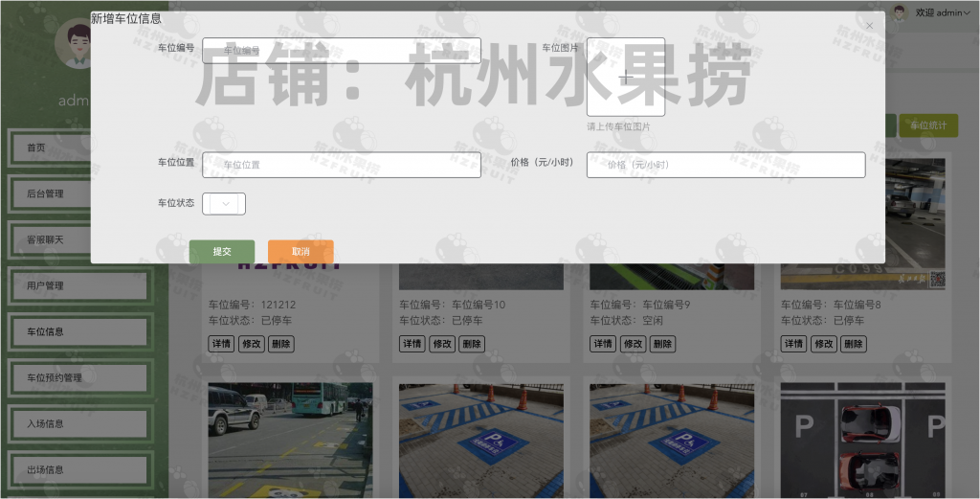Click the admin avatar in top bar

click(899, 12)
